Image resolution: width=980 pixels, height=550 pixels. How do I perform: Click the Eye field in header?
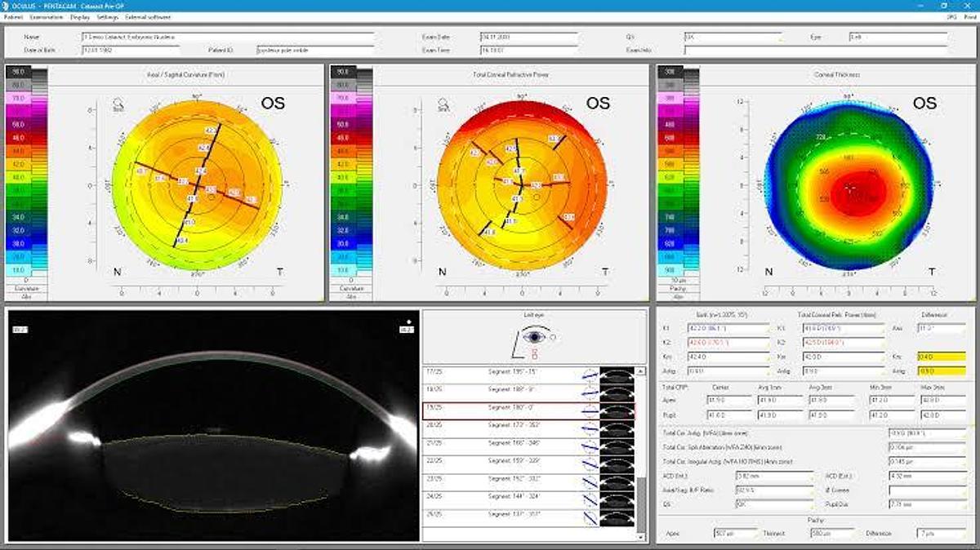click(x=898, y=37)
